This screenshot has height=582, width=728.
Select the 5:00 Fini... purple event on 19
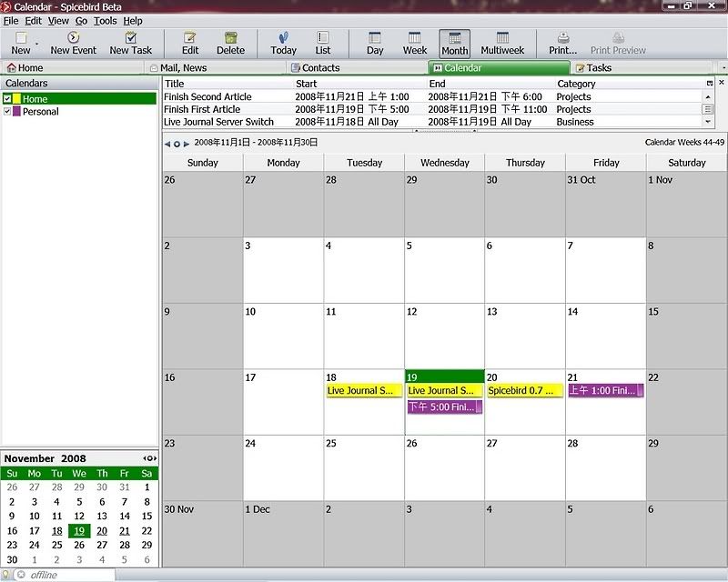click(x=444, y=407)
